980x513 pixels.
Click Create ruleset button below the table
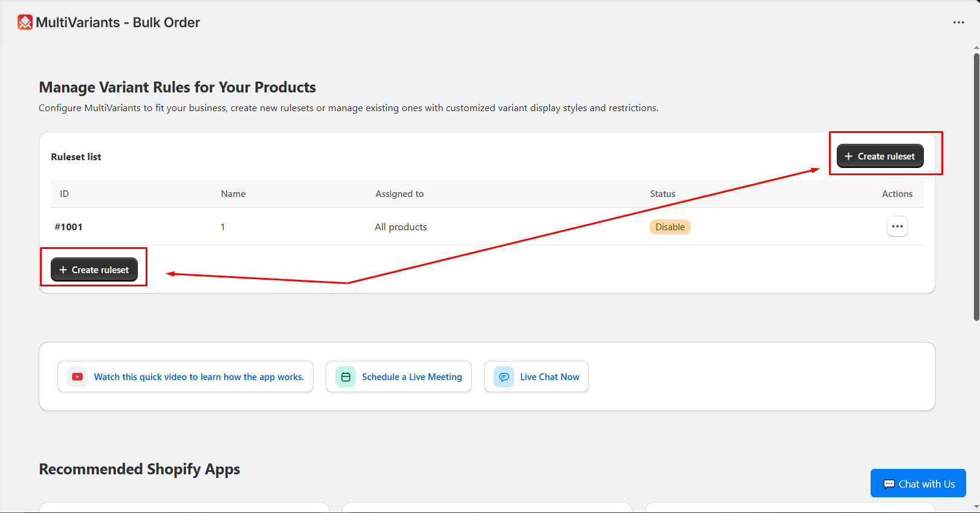pyautogui.click(x=94, y=269)
